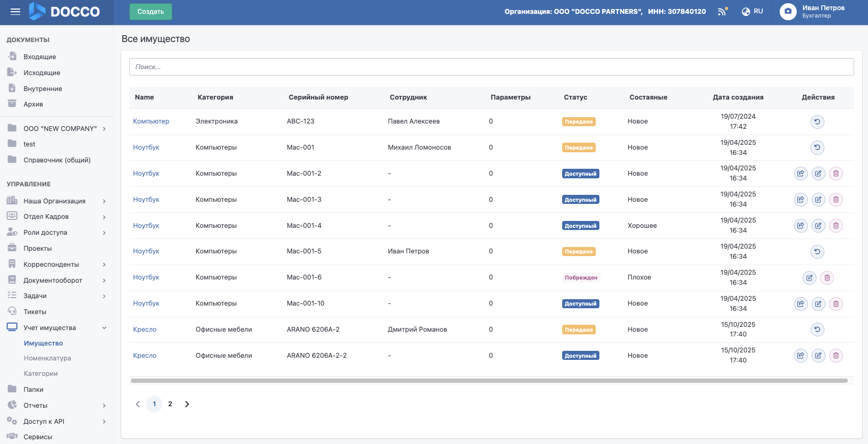Click the edit icon for Mac-001-3 row

point(818,200)
